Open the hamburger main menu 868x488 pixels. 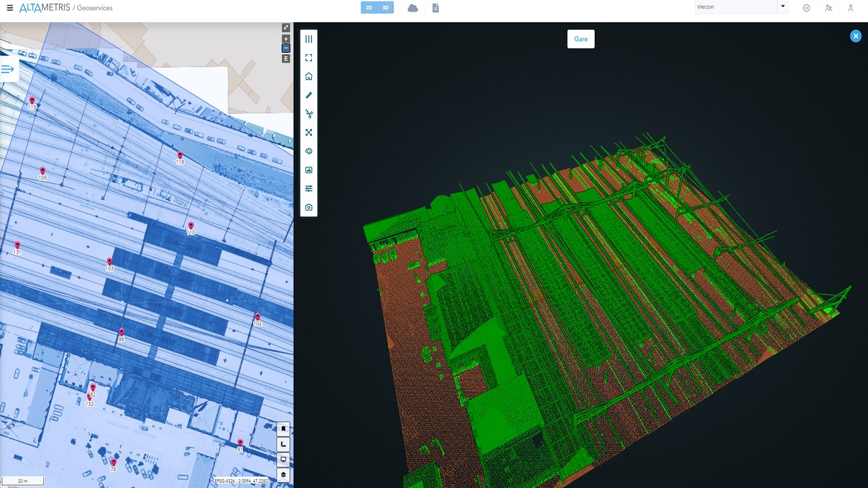[9, 7]
